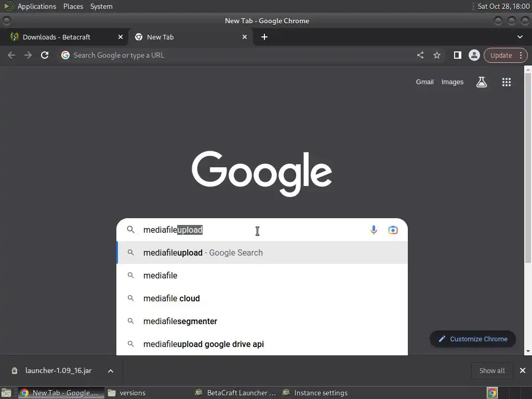Click Show all downloads
The height and width of the screenshot is (399, 532).
pos(491,370)
